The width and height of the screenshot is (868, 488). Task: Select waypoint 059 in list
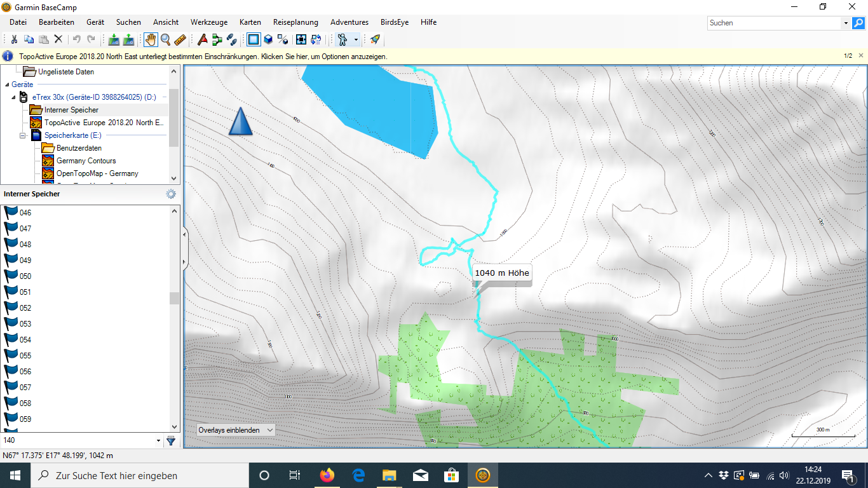pyautogui.click(x=25, y=419)
